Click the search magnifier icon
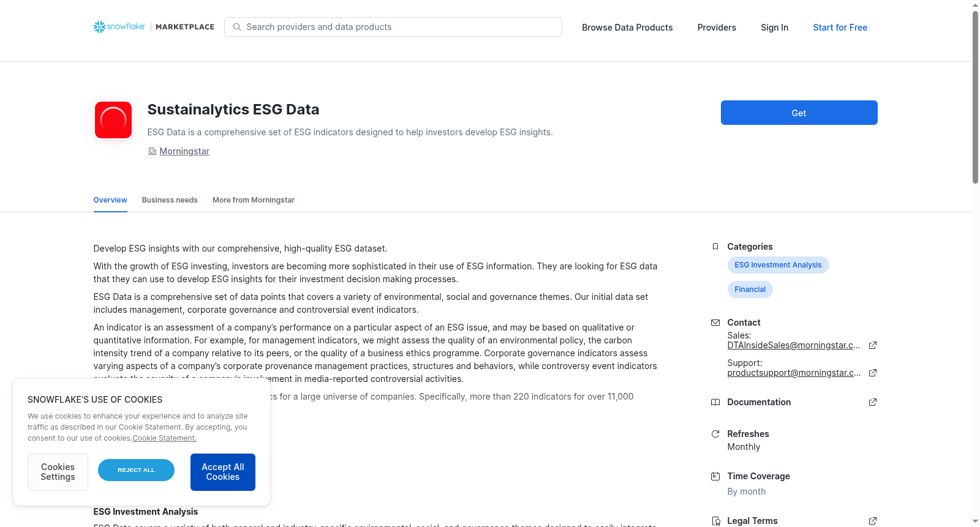980x527 pixels. (237, 27)
